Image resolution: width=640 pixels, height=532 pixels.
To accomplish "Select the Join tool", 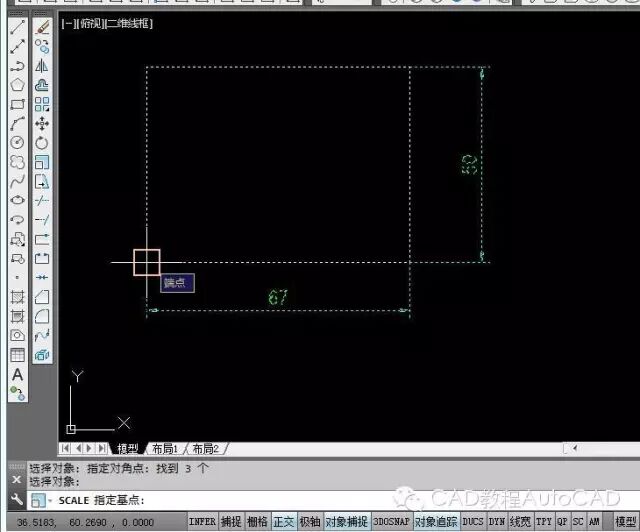I will [x=42, y=278].
